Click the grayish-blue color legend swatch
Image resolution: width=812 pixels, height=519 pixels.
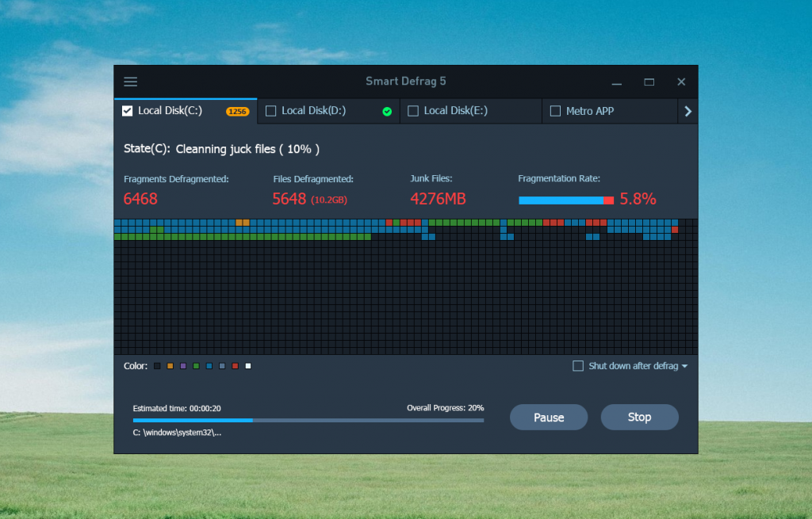[222, 366]
